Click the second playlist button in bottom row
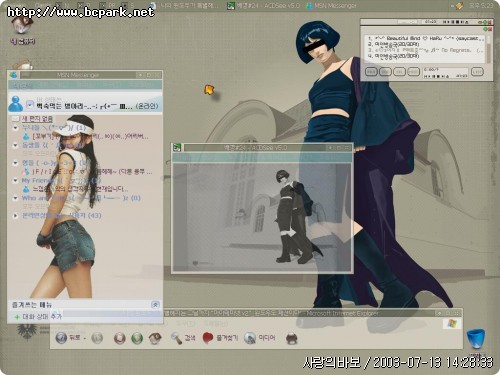500x375 pixels. (x=385, y=72)
